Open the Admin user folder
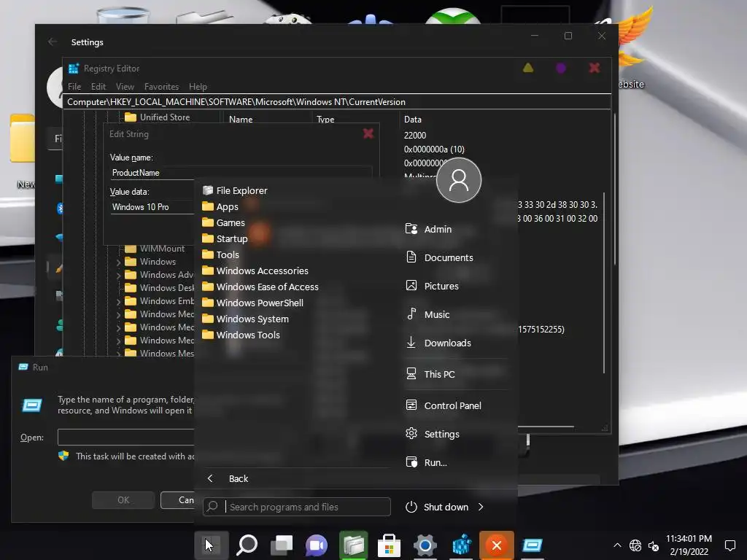 click(x=428, y=229)
